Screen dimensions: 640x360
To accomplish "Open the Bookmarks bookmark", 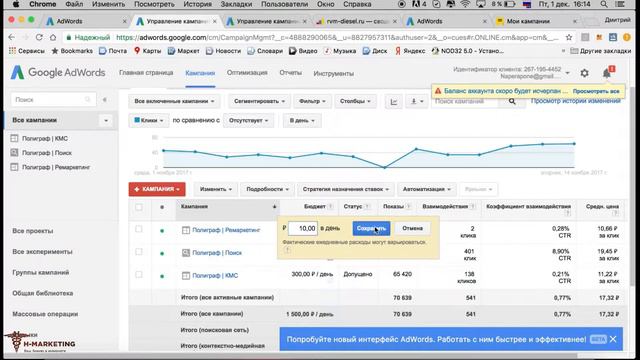I will (x=72, y=51).
